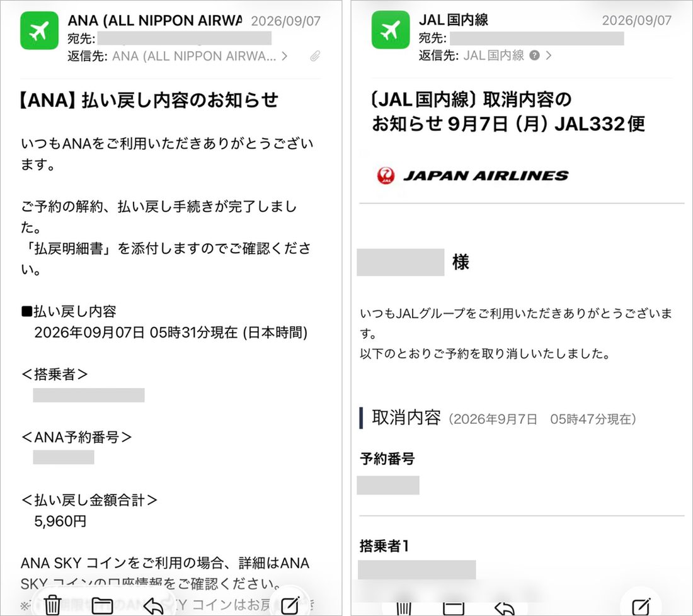Tap sender name JAL国内線 in header
This screenshot has width=693, height=616.
pyautogui.click(x=454, y=20)
